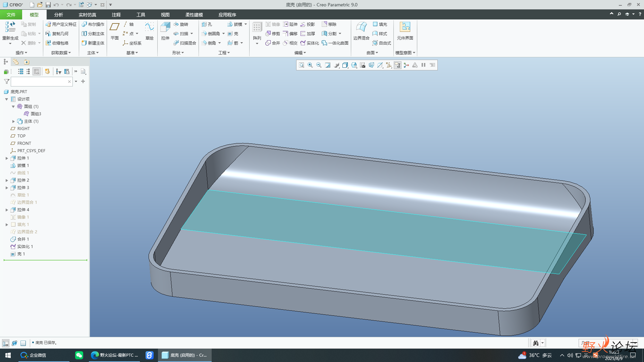644x362 pixels.
Task: Click the 草绘 (Sketch) icon
Action: click(149, 28)
